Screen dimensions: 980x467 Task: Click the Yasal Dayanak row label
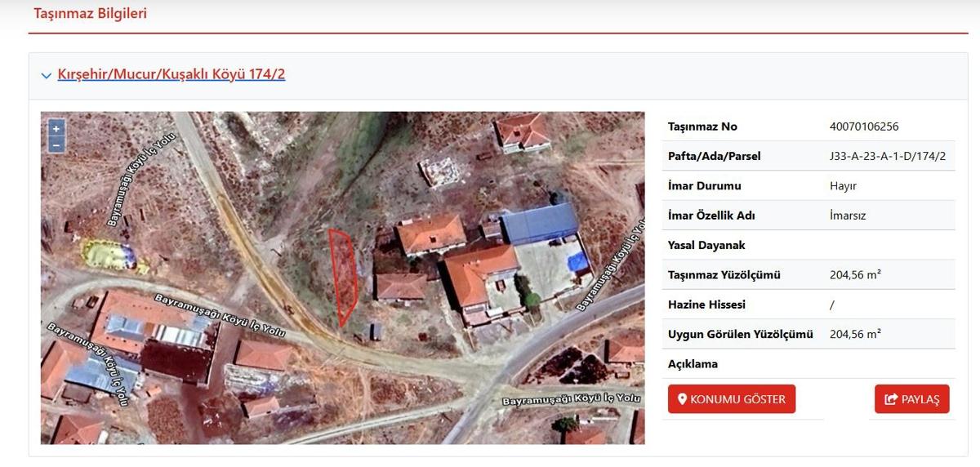(x=706, y=245)
